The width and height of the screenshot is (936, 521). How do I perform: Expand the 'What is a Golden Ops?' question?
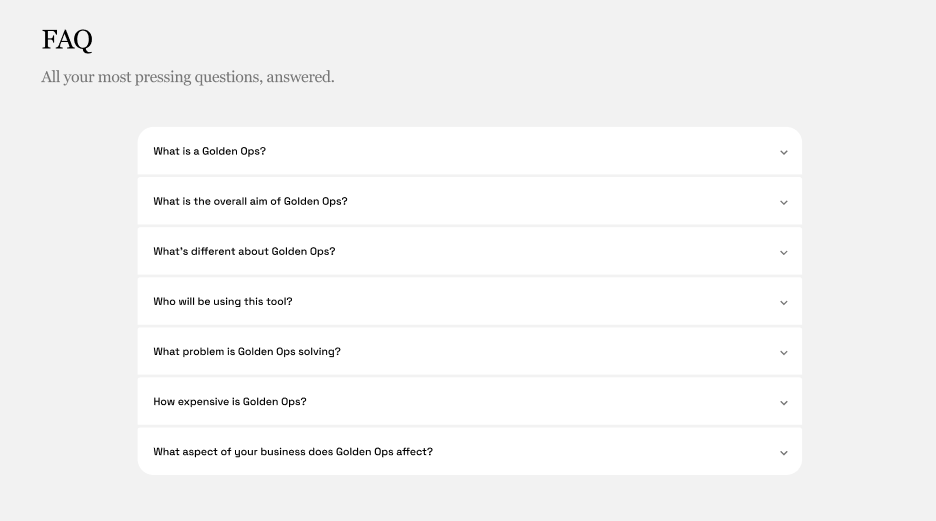click(210, 152)
